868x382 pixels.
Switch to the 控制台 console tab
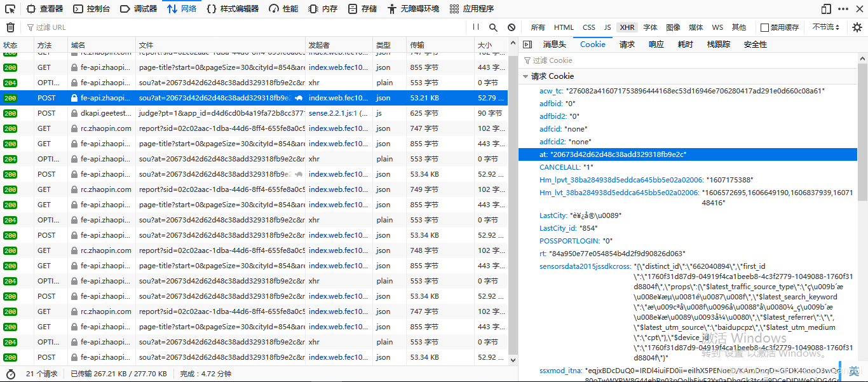click(92, 9)
